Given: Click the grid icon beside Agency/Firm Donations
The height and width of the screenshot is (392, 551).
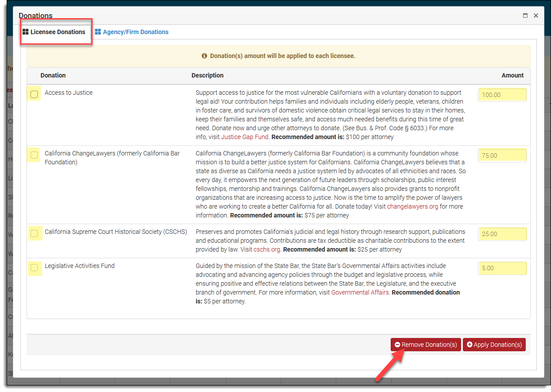Looking at the screenshot, I should [x=98, y=32].
